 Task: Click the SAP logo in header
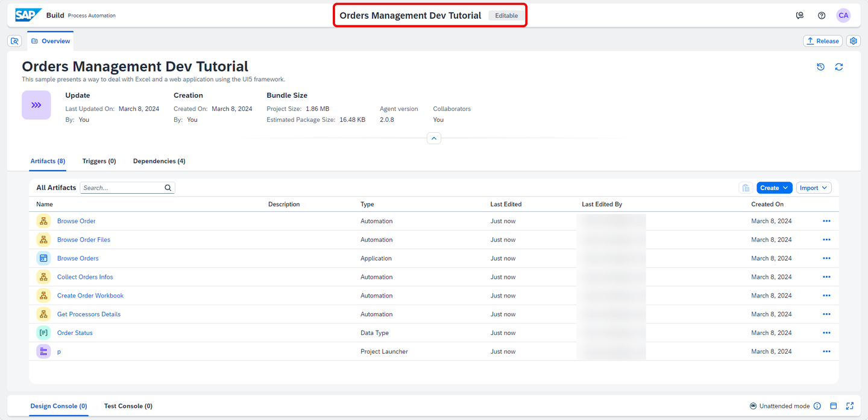point(28,15)
